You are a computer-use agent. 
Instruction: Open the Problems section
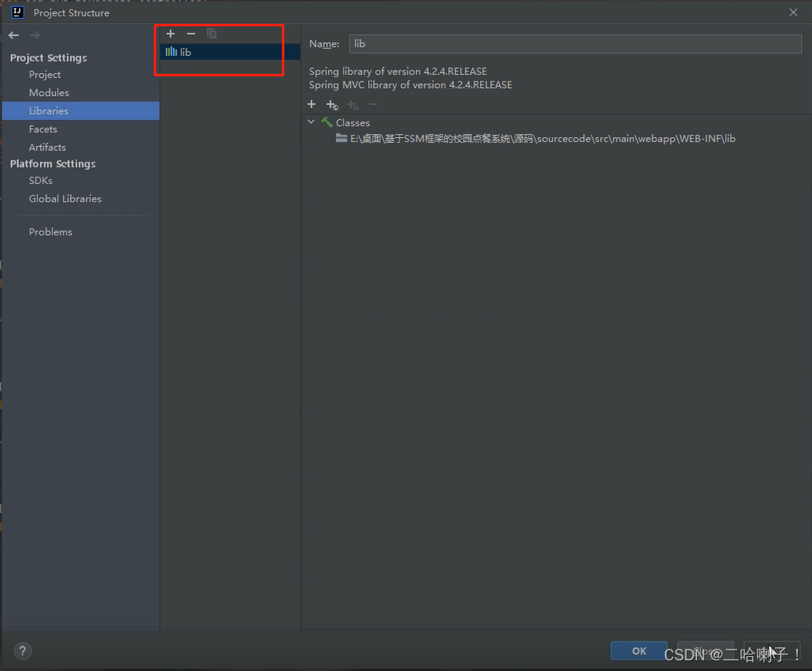[50, 232]
